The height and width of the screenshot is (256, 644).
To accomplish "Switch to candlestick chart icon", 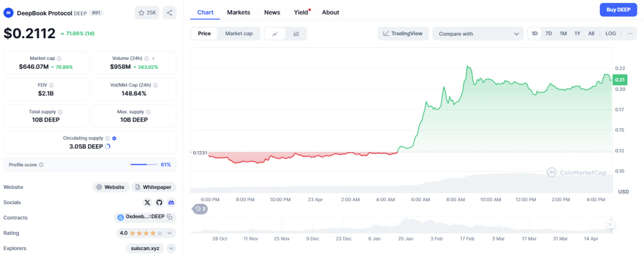I will click(296, 34).
